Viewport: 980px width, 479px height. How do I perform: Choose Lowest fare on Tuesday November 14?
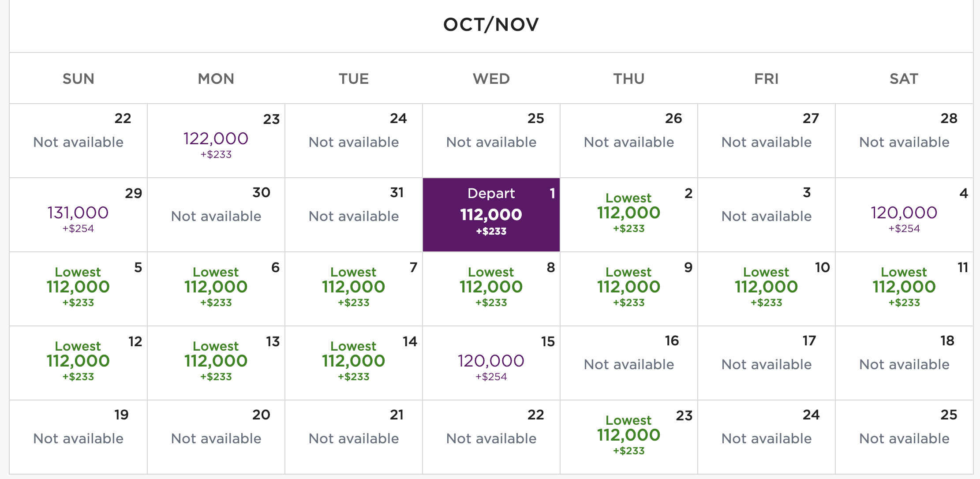point(354,363)
